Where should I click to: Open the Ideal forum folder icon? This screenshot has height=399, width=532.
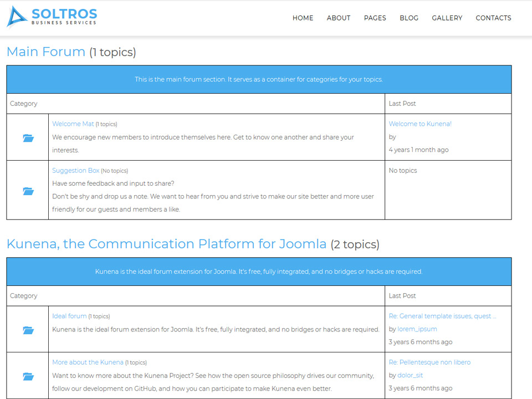(28, 330)
